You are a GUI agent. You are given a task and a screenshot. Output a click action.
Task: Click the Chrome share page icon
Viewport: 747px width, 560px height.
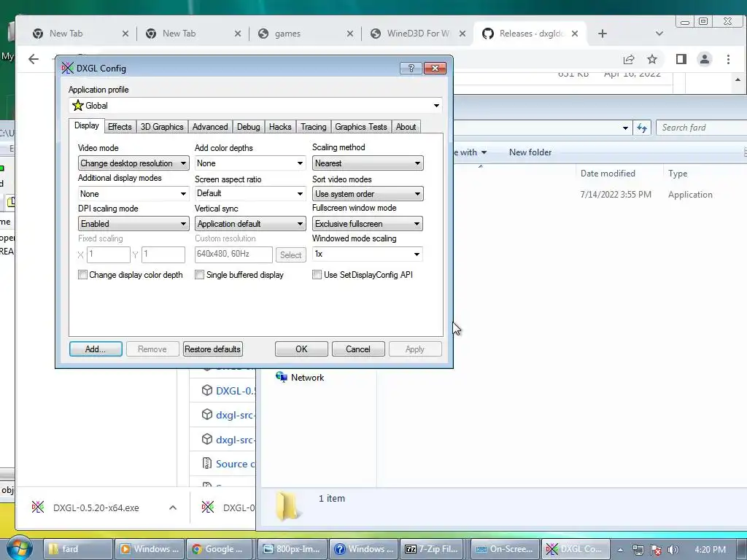tap(628, 59)
